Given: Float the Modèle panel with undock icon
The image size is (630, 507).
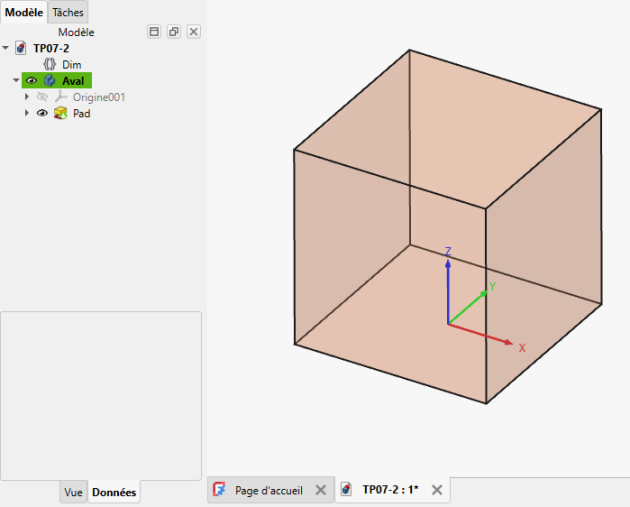Looking at the screenshot, I should (174, 32).
